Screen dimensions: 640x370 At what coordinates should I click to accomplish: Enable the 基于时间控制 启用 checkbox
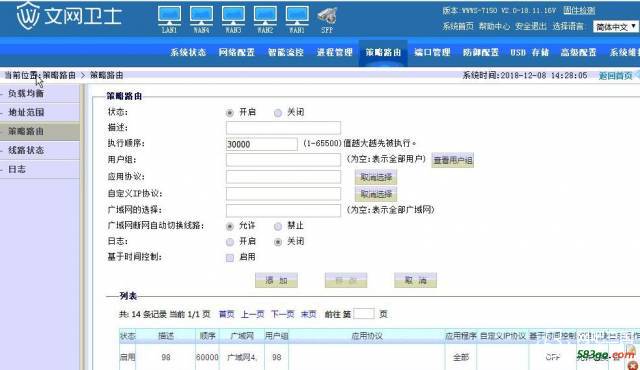pyautogui.click(x=230, y=258)
